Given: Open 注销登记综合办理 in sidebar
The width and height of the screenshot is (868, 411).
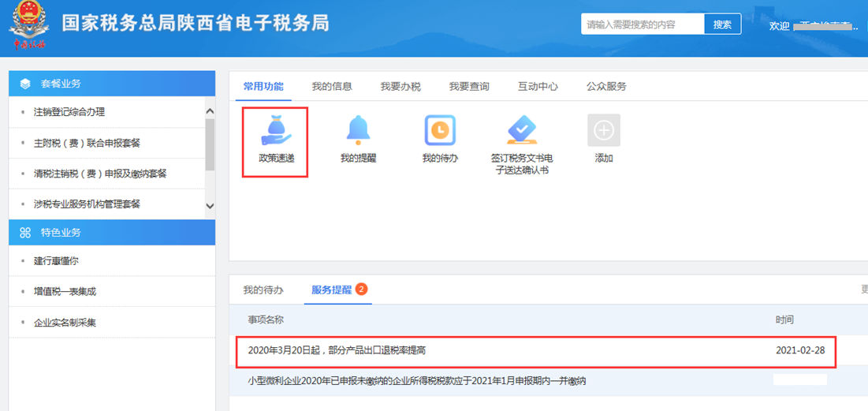Looking at the screenshot, I should [x=69, y=112].
